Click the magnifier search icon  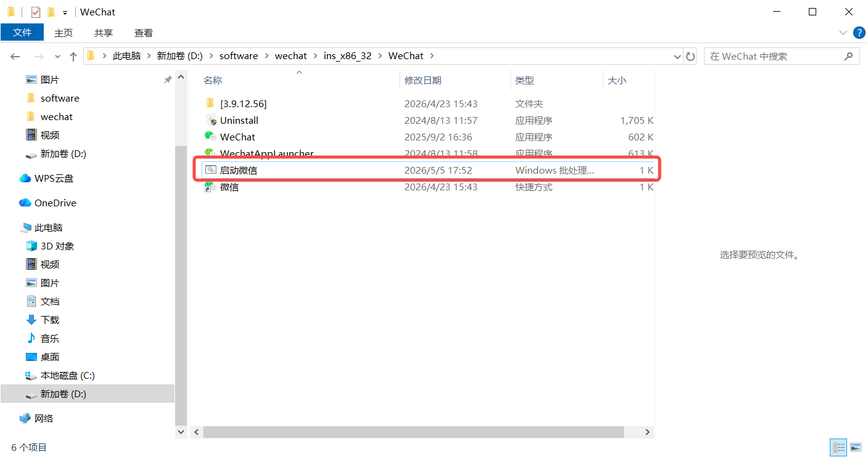[x=849, y=56]
